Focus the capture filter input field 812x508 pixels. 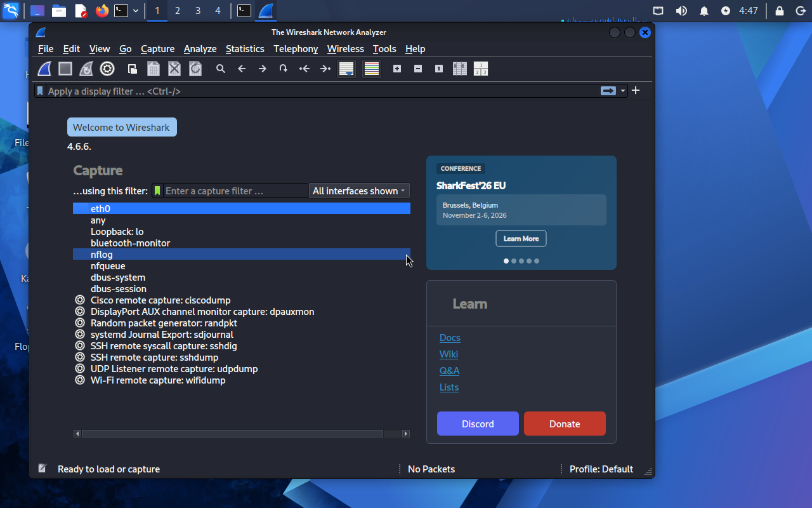(236, 190)
